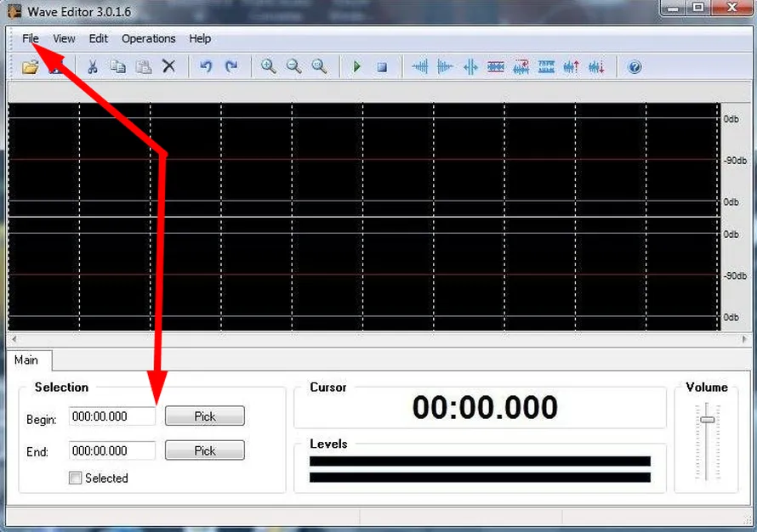The image size is (757, 532).
Task: Adjust the Volume slider handle
Action: [708, 420]
